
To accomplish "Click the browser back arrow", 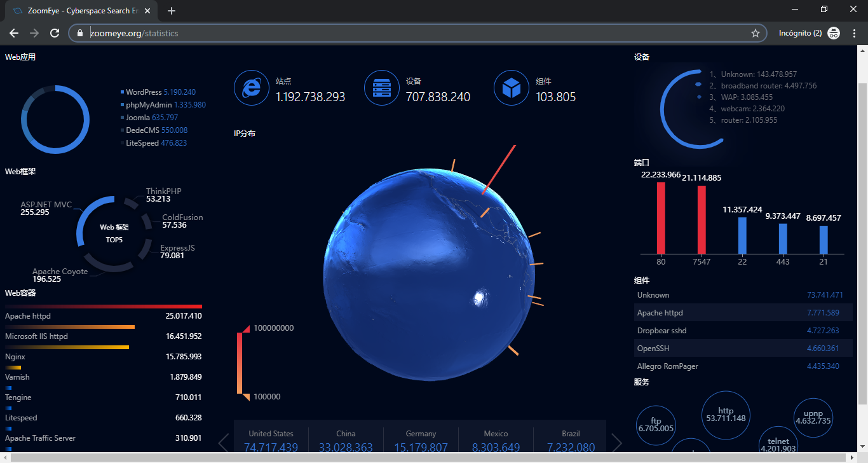I will click(14, 33).
